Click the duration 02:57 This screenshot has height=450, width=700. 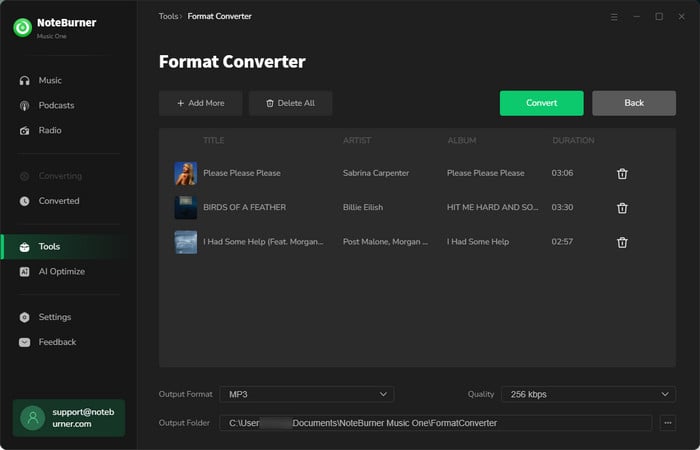[562, 242]
